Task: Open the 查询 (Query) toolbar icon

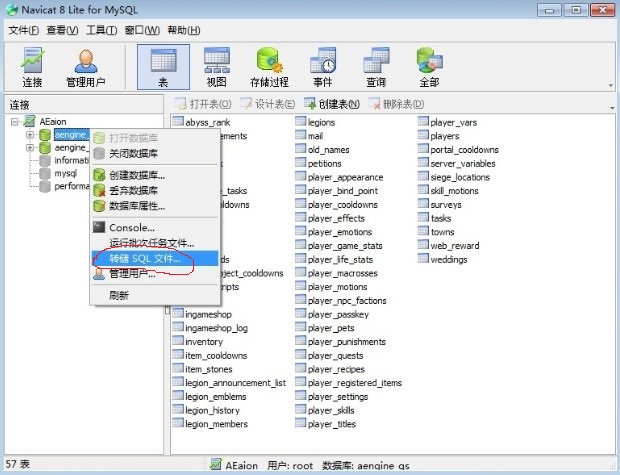Action: [376, 67]
